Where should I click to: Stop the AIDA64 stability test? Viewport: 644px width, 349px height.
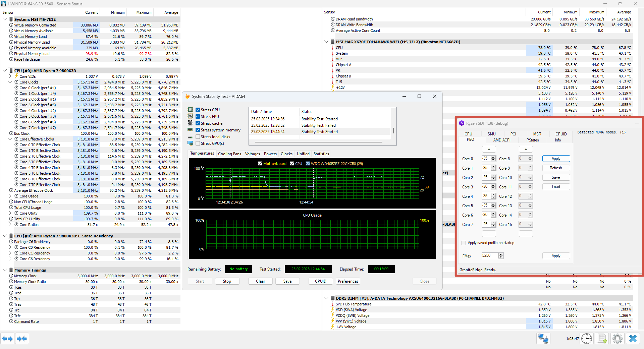227,281
